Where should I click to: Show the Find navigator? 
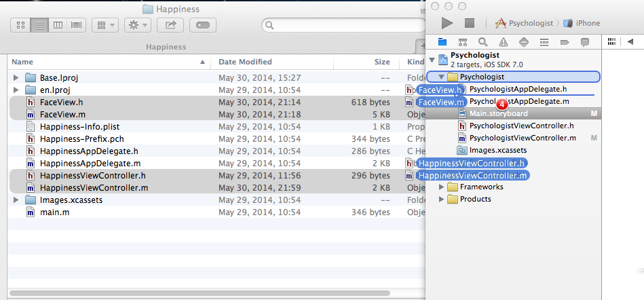[483, 41]
